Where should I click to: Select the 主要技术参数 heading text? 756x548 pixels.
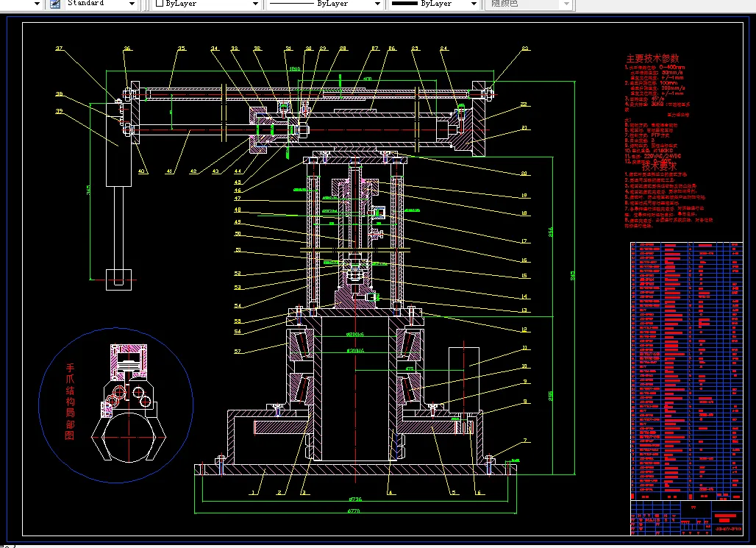(652, 58)
